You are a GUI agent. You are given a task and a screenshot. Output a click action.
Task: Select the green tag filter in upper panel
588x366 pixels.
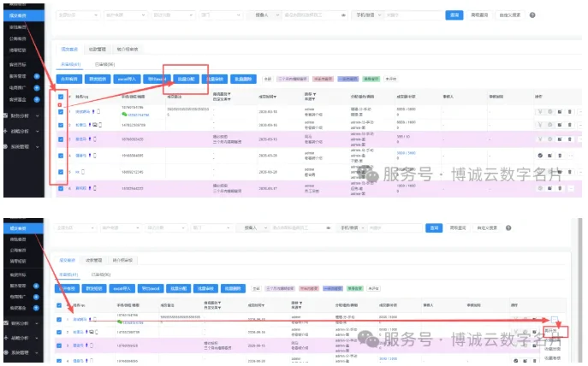[371, 79]
